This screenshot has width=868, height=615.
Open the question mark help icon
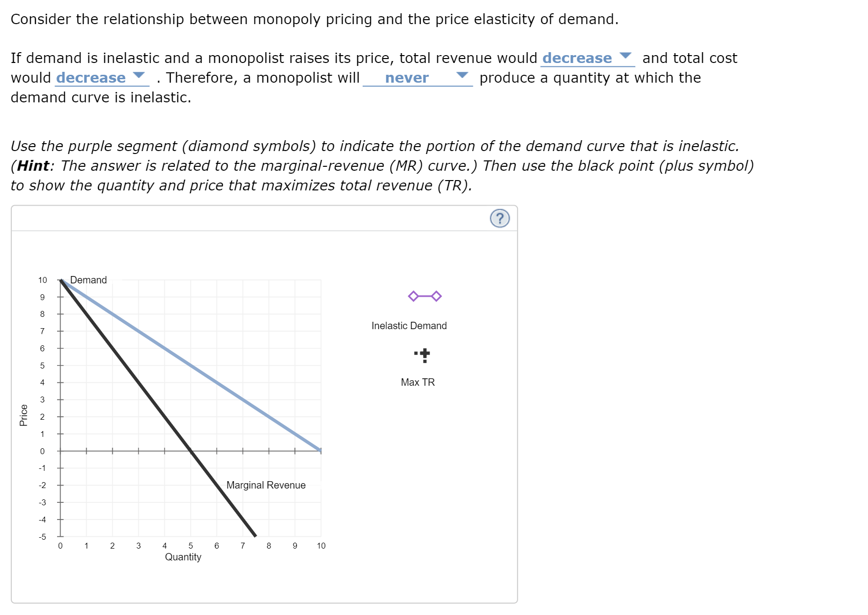tap(500, 219)
